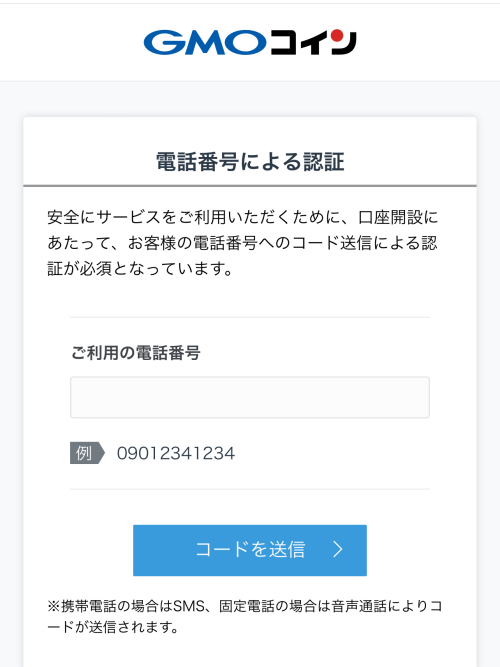The image size is (500, 667).
Task: Click the GMOコイン logo in header
Action: coord(250,42)
